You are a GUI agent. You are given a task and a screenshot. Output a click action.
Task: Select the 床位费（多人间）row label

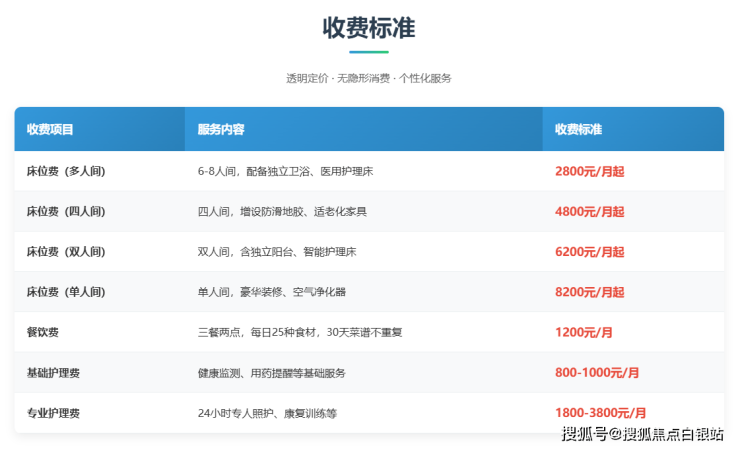66,171
